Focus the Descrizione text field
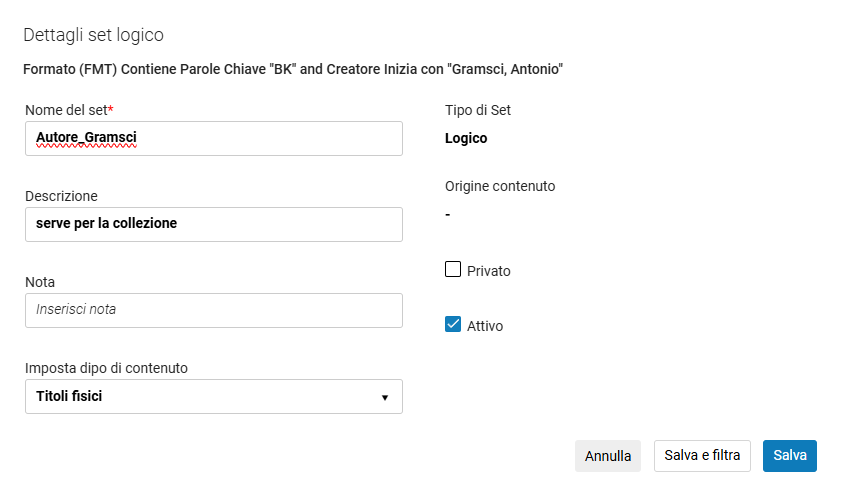Screen dimensions: 843x500 pos(213,224)
